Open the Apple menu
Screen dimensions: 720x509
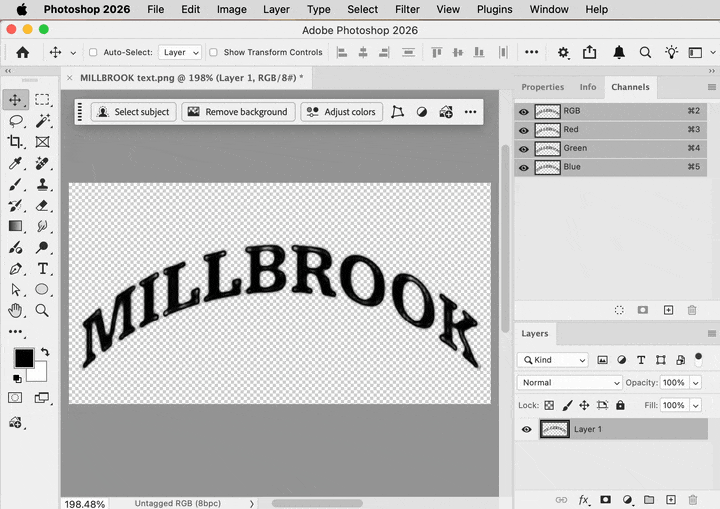pos(21,9)
